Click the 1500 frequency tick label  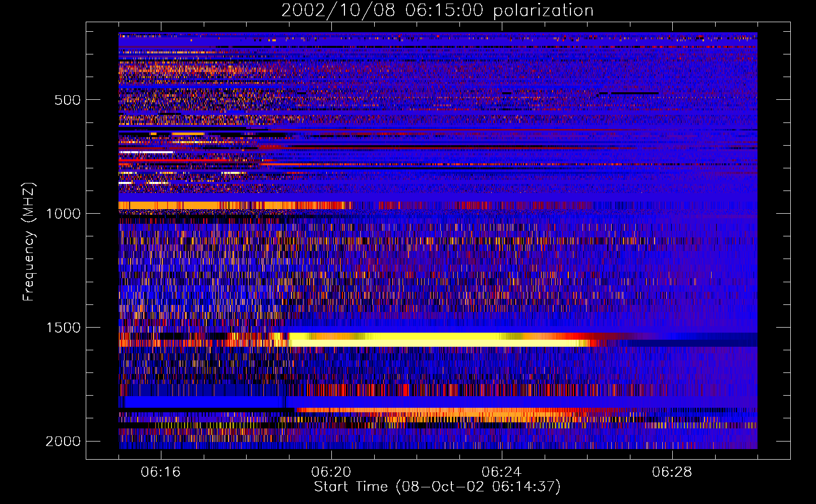63,328
